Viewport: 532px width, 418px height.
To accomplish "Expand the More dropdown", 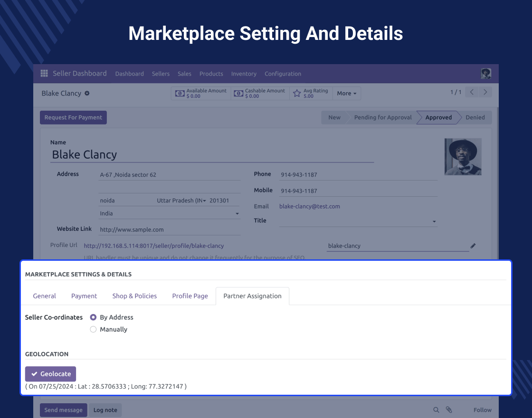I will point(346,93).
